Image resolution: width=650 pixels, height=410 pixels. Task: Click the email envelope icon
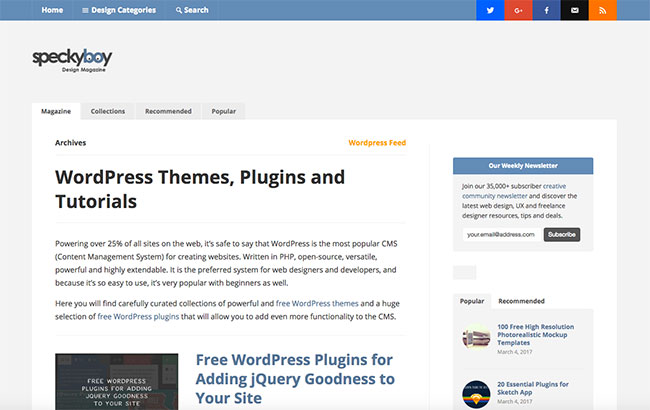tap(575, 10)
